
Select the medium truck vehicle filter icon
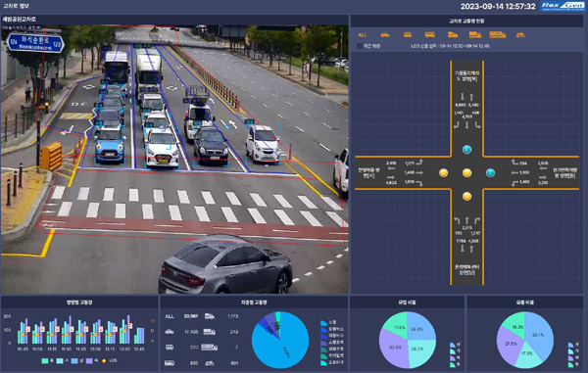point(475,35)
